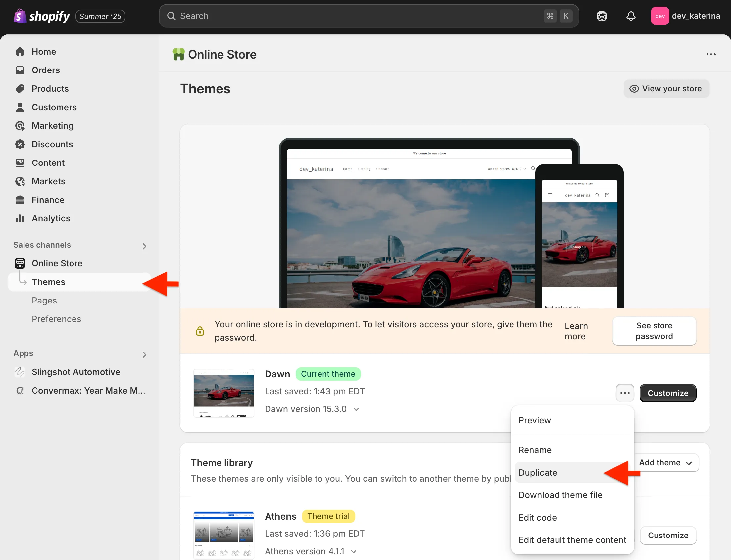Open Online Store page options ellipsis
This screenshot has height=560, width=731.
pos(711,54)
